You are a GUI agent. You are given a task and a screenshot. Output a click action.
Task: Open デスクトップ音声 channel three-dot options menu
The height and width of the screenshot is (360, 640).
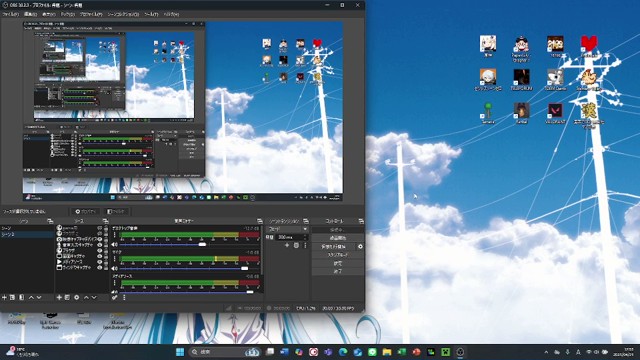(x=115, y=235)
